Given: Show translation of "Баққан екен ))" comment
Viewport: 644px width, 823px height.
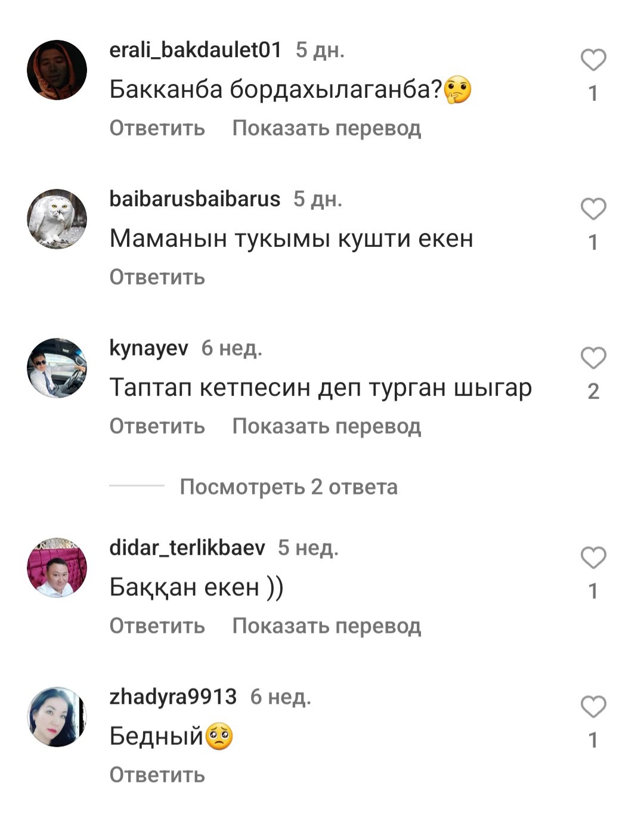Looking at the screenshot, I should click(x=327, y=626).
